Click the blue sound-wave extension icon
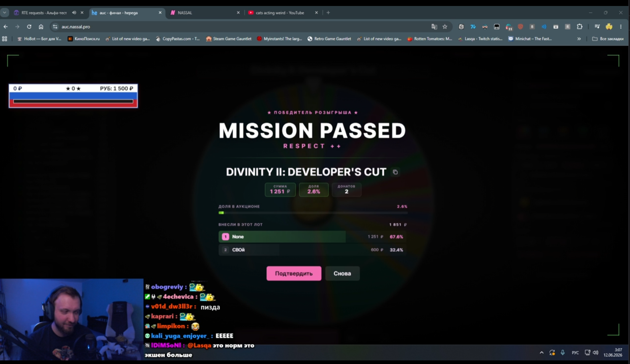Screen dimensions: 630x364 544,27
